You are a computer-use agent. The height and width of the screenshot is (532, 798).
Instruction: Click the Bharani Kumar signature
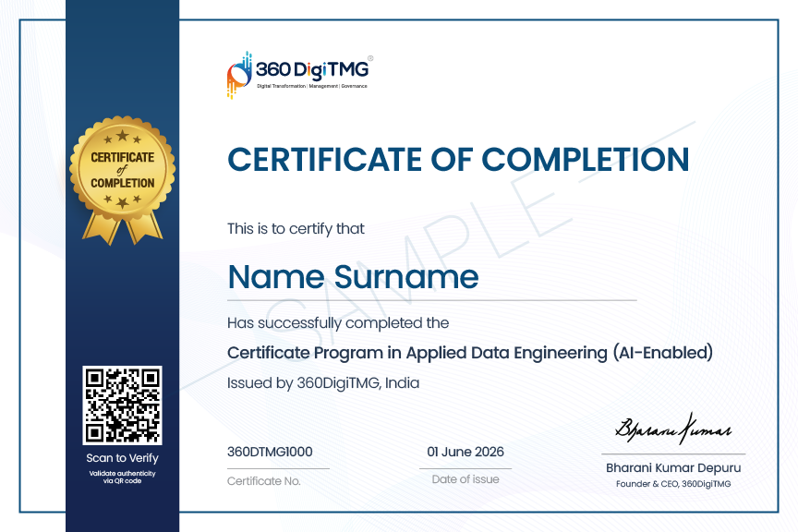672,429
